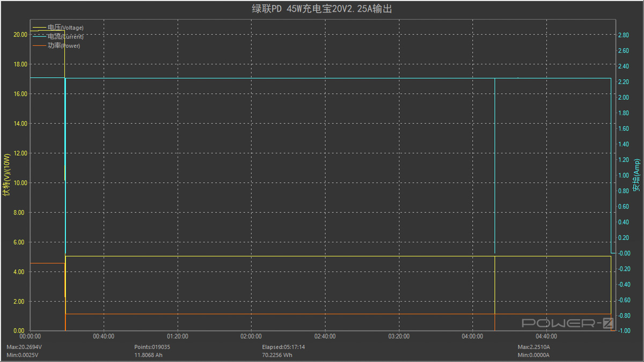Toggle the 电流(Current) legend label
Screen dimensions: 644x362
[65, 36]
